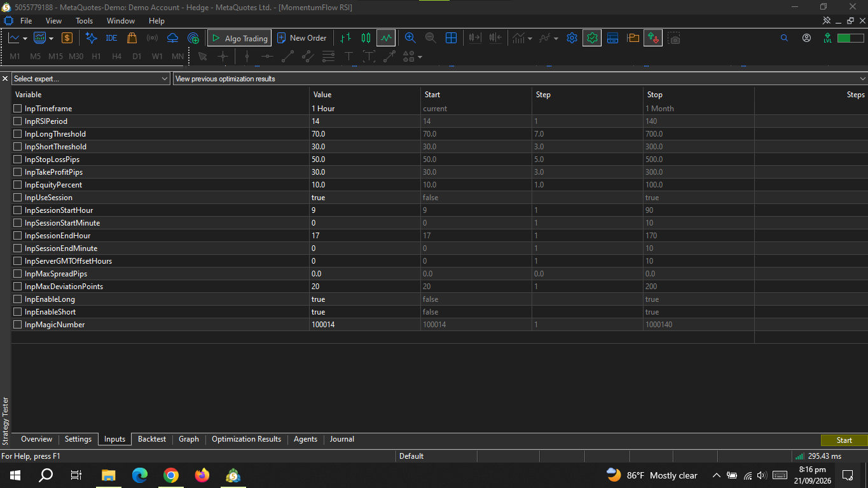Toggle the Algo Trading button
Screen dimensions: 868x488
pos(240,38)
